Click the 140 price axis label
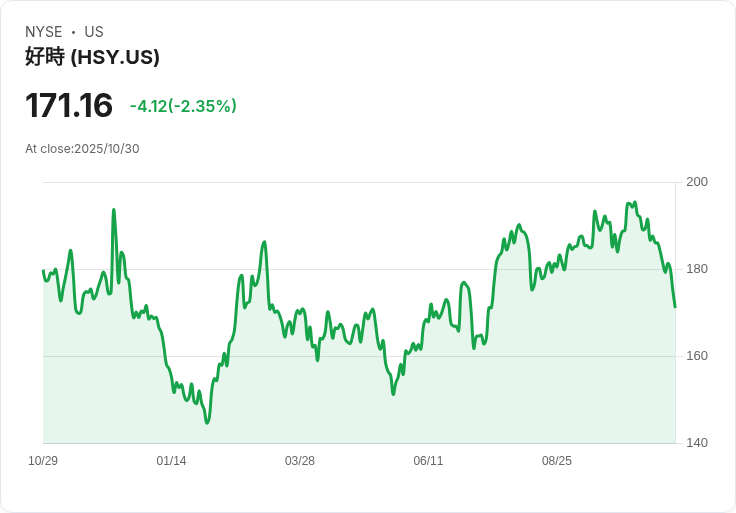Viewport: 736px width, 513px height. pos(697,443)
